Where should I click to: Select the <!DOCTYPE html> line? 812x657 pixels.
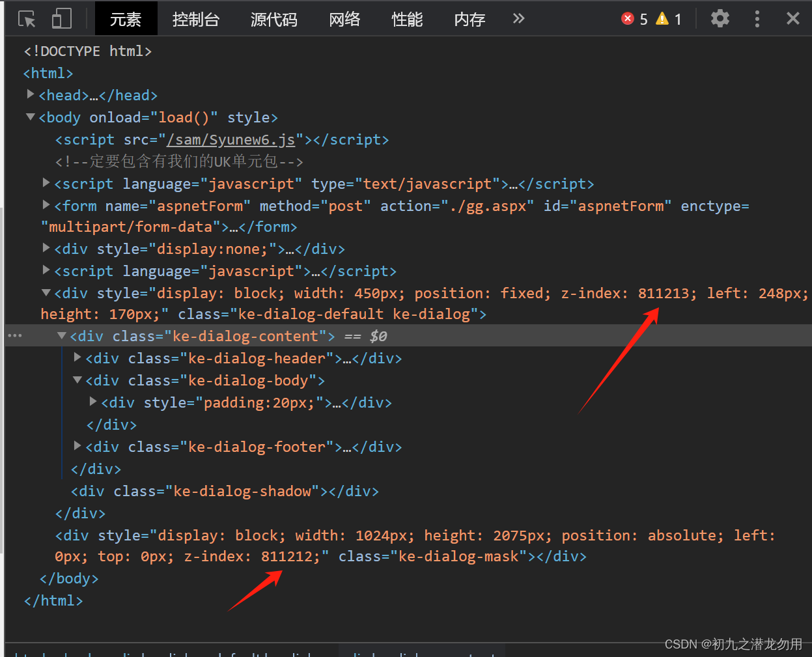pos(88,51)
